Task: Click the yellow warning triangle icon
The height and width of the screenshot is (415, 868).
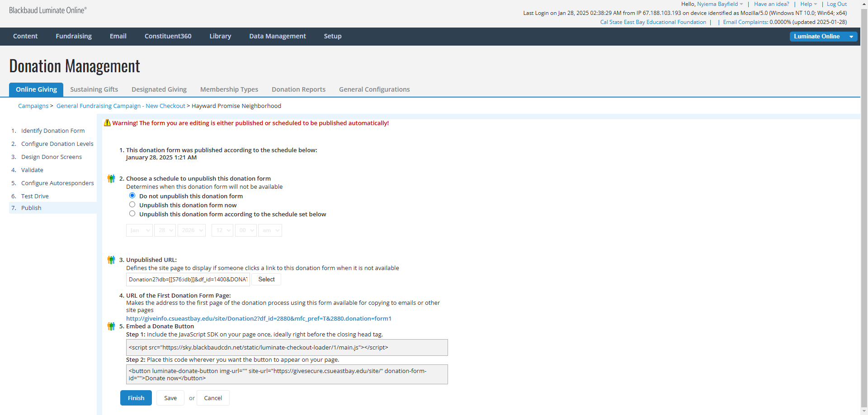Action: 107,123
